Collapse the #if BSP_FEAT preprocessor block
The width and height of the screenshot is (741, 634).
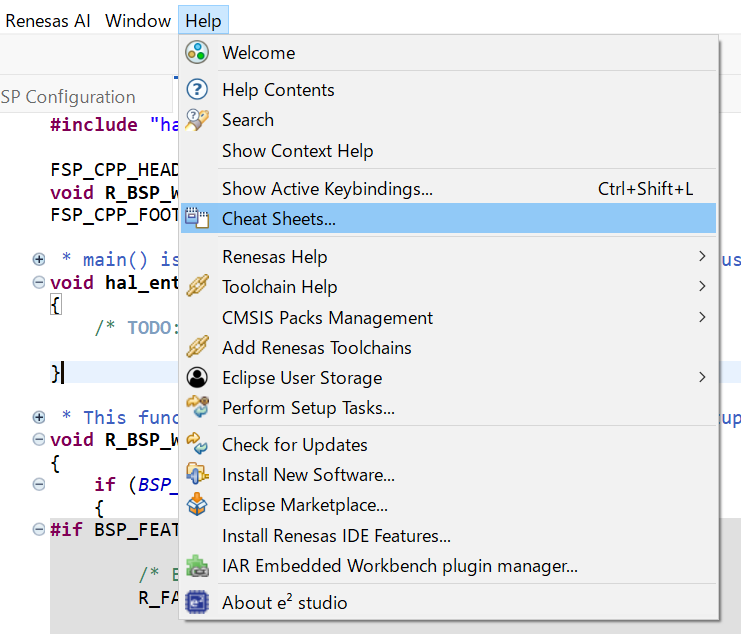click(x=39, y=529)
